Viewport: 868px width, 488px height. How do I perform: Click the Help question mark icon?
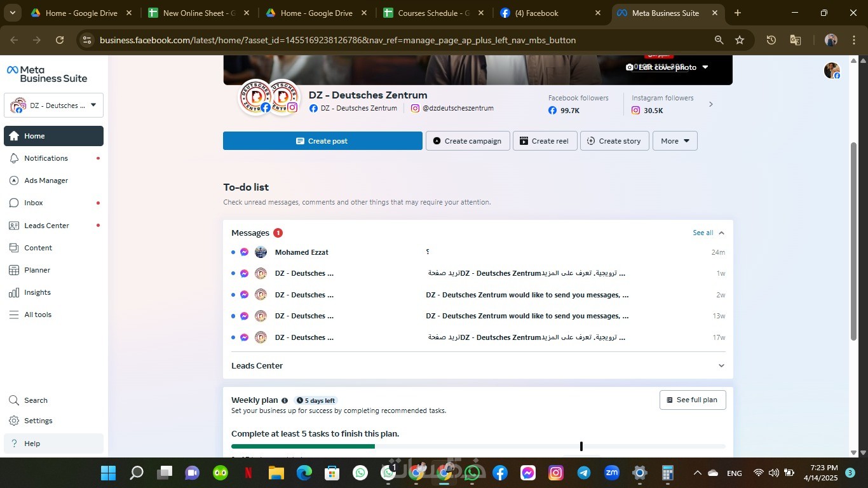(x=14, y=444)
